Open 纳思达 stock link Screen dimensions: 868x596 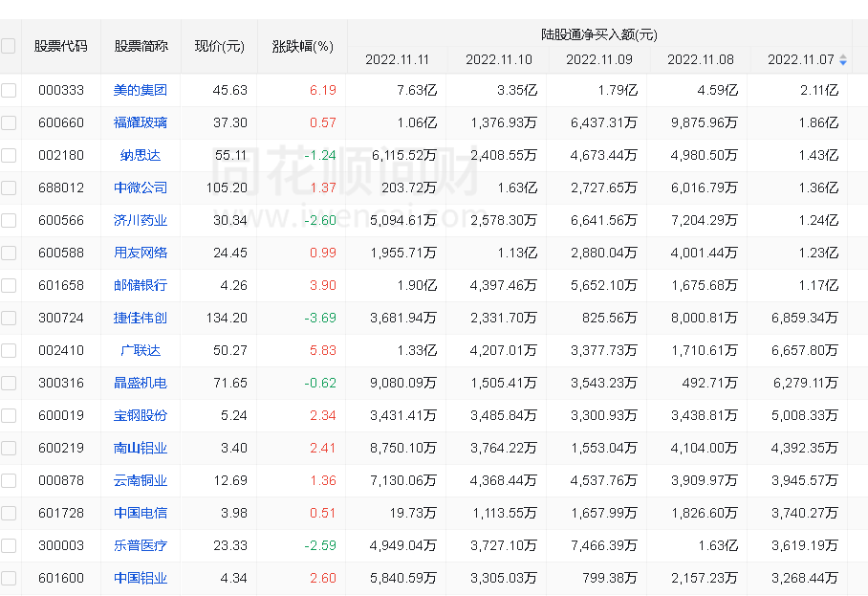click(x=141, y=156)
